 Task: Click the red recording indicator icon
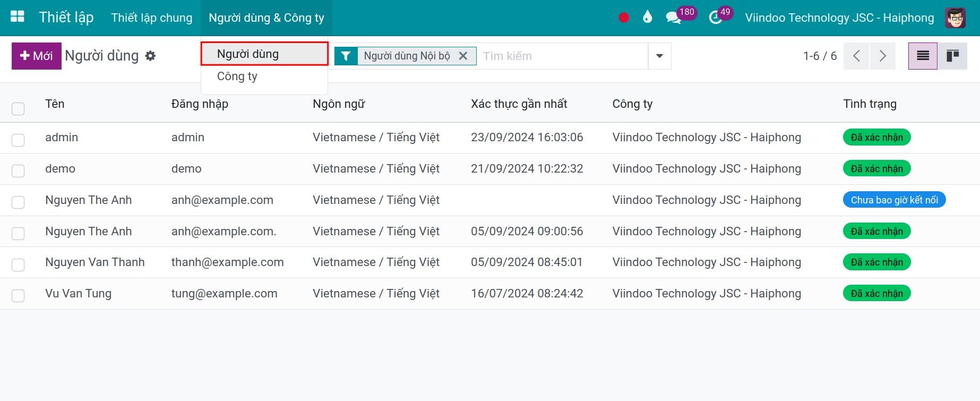[624, 18]
